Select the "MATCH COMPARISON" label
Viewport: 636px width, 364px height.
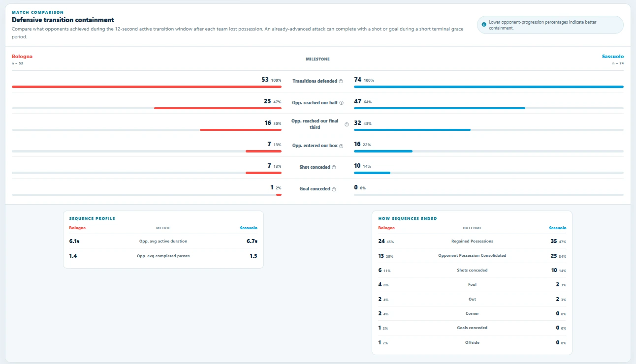click(x=37, y=12)
